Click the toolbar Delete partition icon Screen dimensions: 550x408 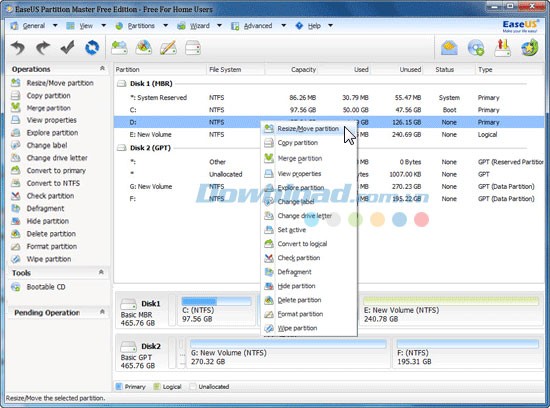[x=144, y=48]
